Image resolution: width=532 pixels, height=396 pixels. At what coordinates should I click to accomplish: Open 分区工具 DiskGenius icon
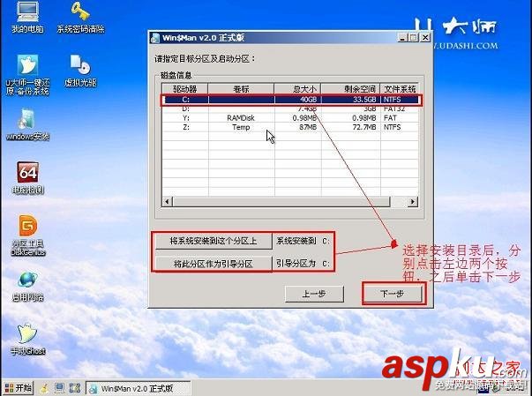click(27, 235)
